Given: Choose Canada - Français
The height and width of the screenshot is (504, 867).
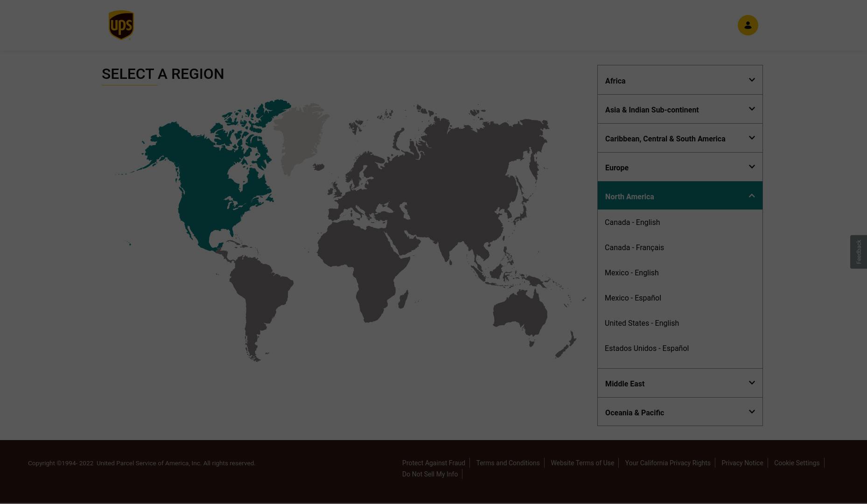Looking at the screenshot, I should (634, 248).
